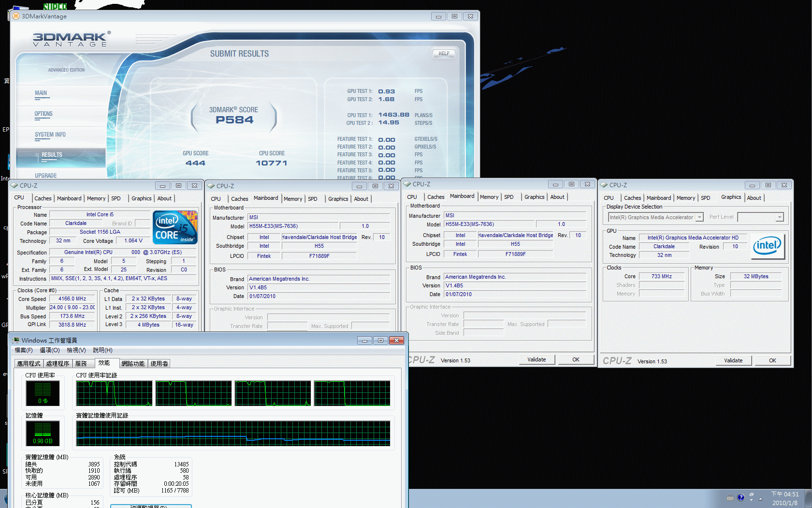This screenshot has width=812, height=508.
Task: Click the CPU usage 0 % gauge
Action: tap(43, 393)
